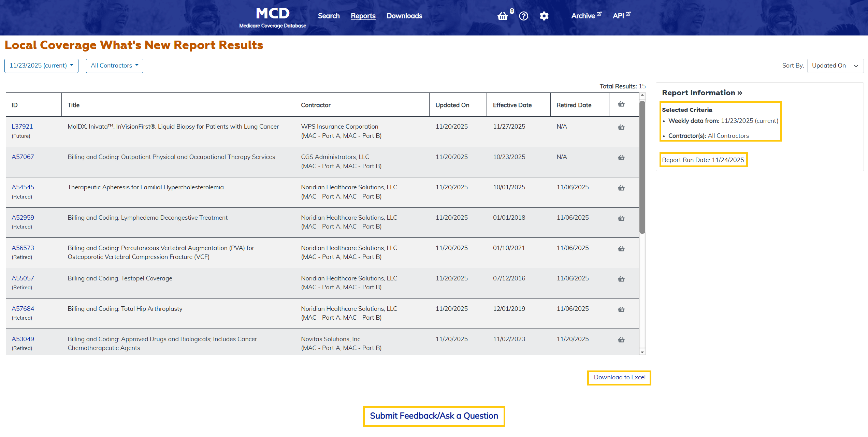868x437 pixels.
Task: Open the shopping basket in the header
Action: point(503,16)
